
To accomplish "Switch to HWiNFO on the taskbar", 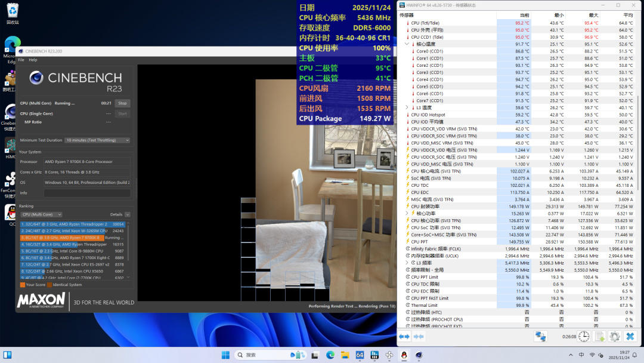I will (374, 355).
